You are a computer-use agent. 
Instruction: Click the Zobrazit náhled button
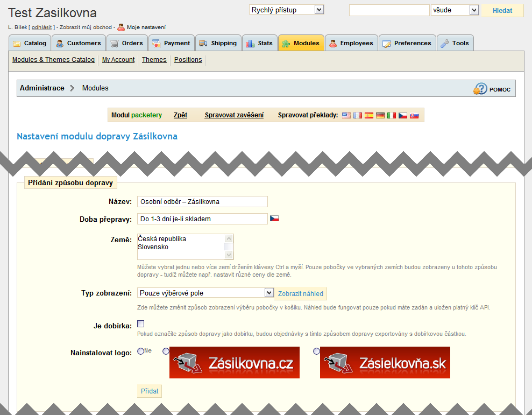(301, 294)
